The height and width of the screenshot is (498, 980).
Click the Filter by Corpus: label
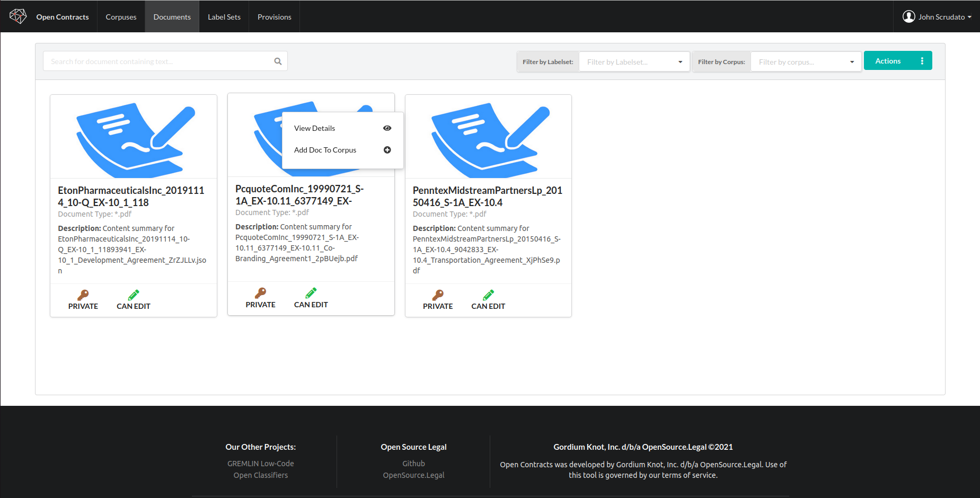click(721, 62)
